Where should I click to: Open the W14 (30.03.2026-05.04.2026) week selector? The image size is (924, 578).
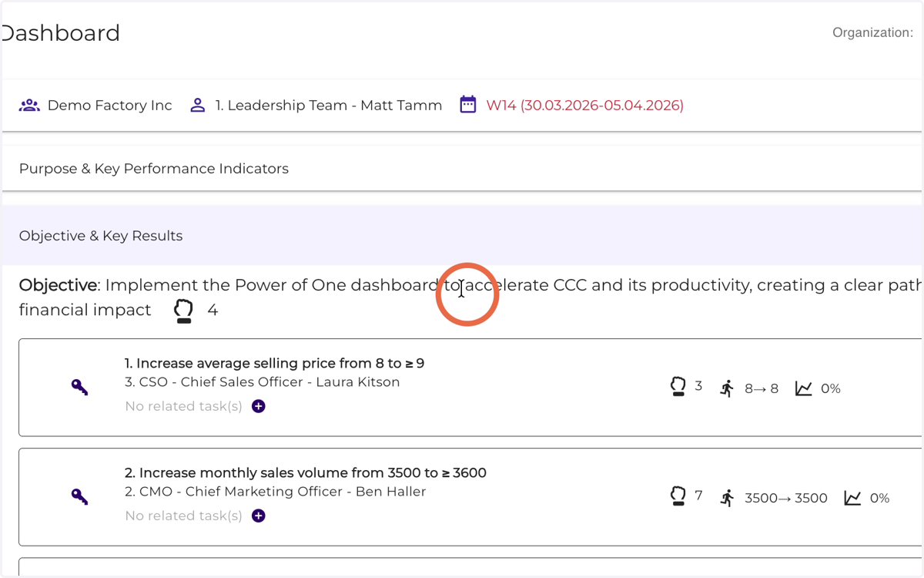(x=584, y=106)
